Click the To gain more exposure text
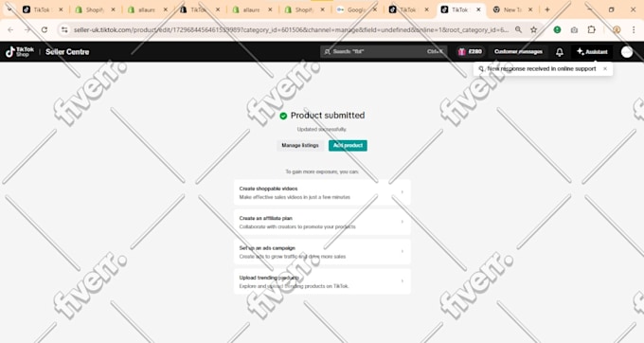 click(322, 171)
